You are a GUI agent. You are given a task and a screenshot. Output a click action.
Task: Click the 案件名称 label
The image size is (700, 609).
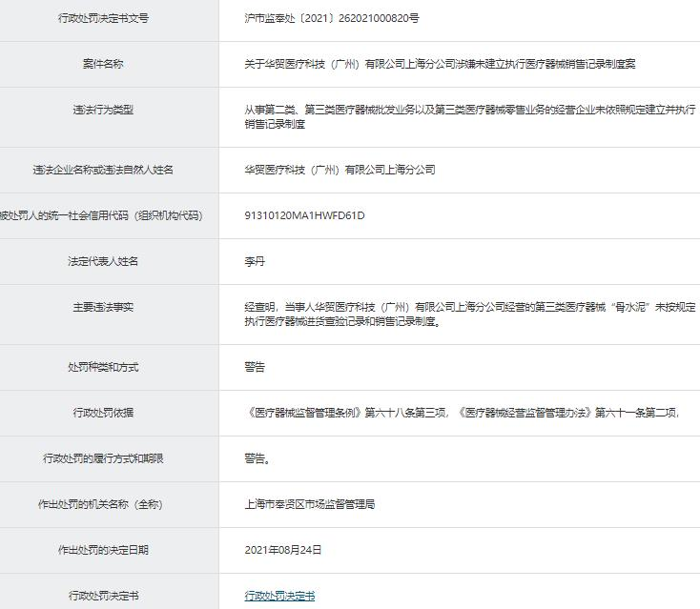(103, 64)
